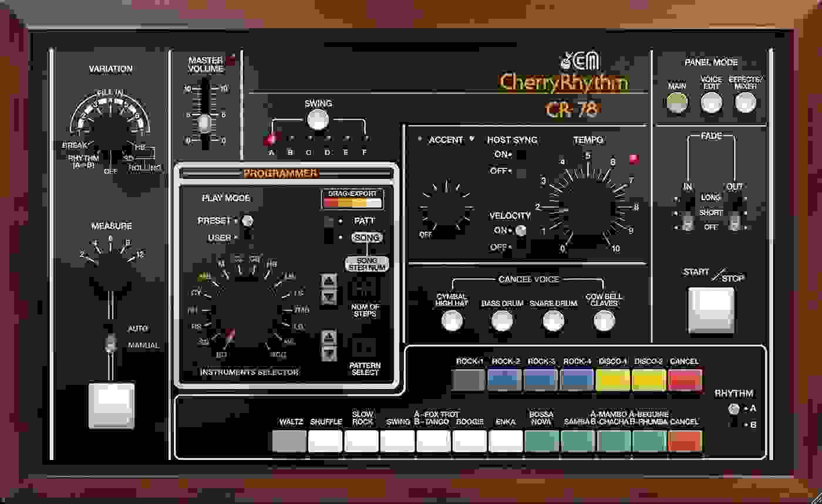The height and width of the screenshot is (504, 822).
Task: Silence the Cymbal High Hat voice
Action: (451, 320)
